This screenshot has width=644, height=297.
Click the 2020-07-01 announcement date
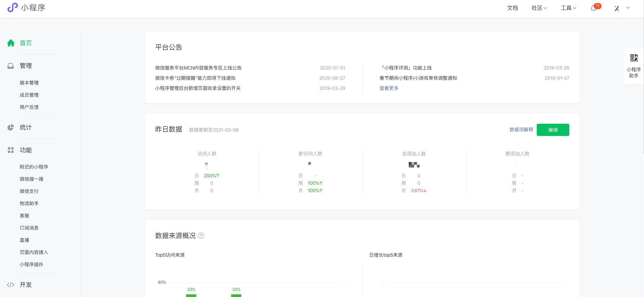pos(333,68)
